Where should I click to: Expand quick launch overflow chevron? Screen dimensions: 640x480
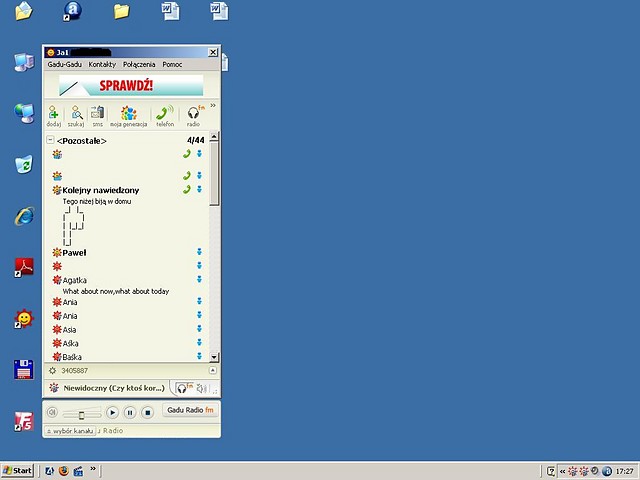click(93, 469)
